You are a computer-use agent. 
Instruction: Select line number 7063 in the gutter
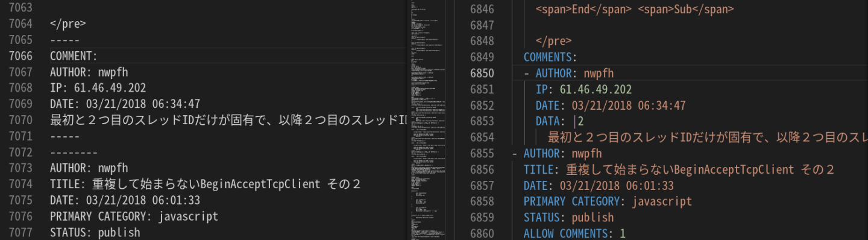point(20,8)
